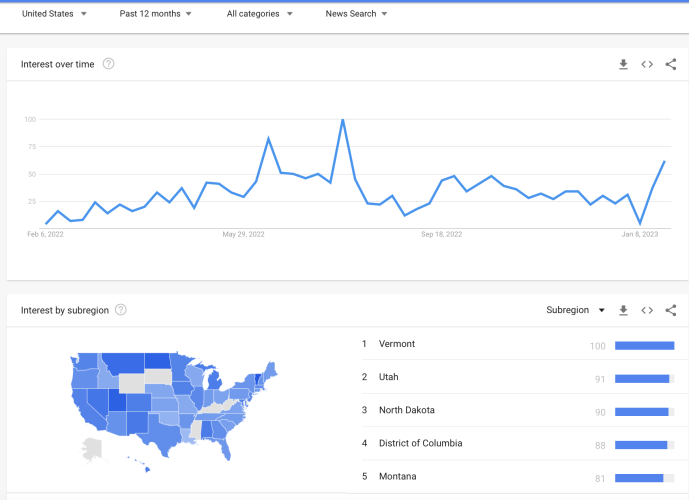The width and height of the screenshot is (689, 500).
Task: Expand the All categories filter
Action: tap(260, 14)
